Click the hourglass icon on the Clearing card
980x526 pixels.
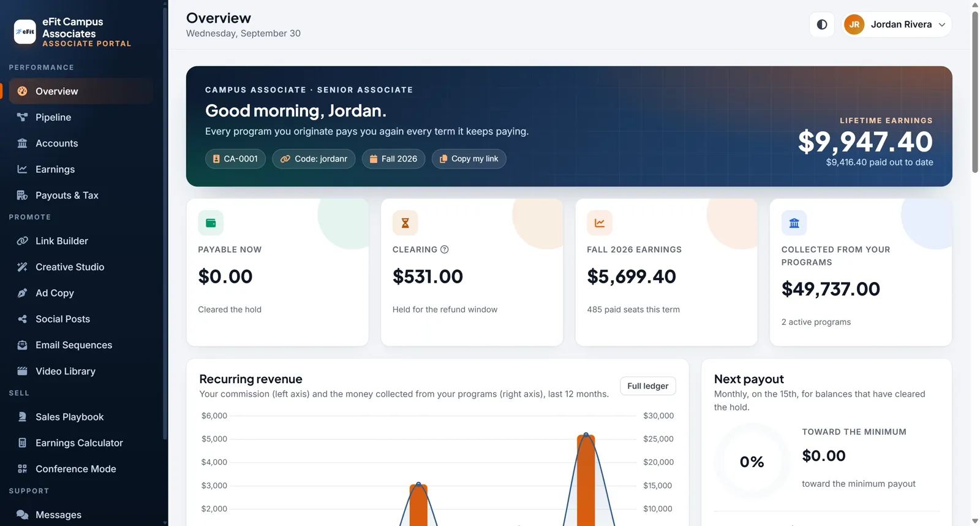pos(405,223)
